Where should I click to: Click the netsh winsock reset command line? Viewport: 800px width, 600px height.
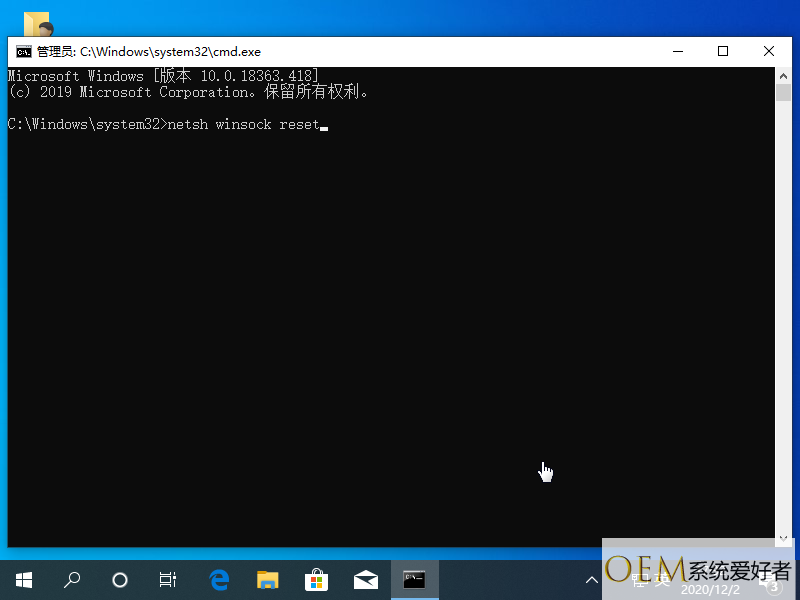[243, 125]
